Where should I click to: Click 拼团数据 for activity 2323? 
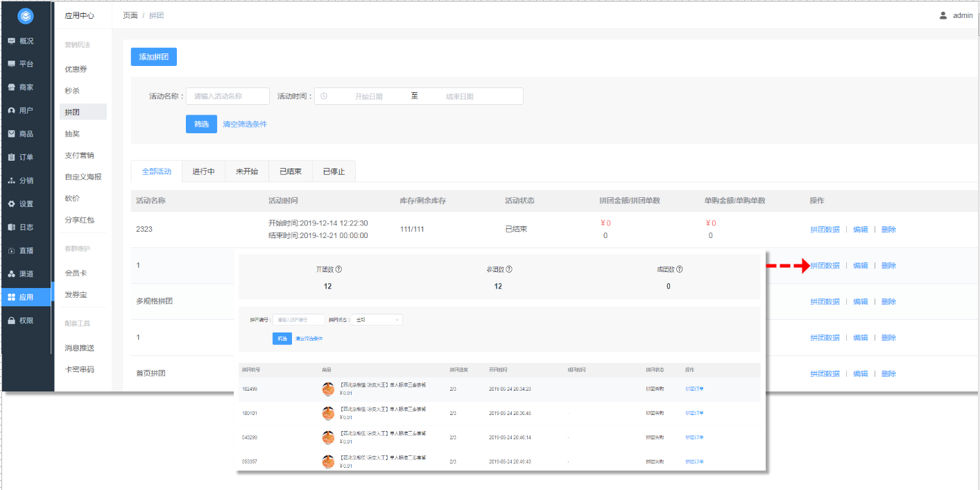tap(825, 230)
